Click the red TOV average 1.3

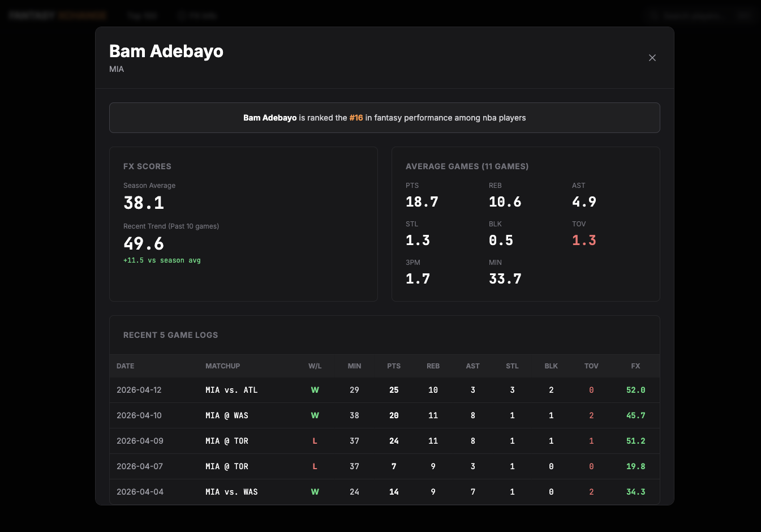[x=584, y=240]
